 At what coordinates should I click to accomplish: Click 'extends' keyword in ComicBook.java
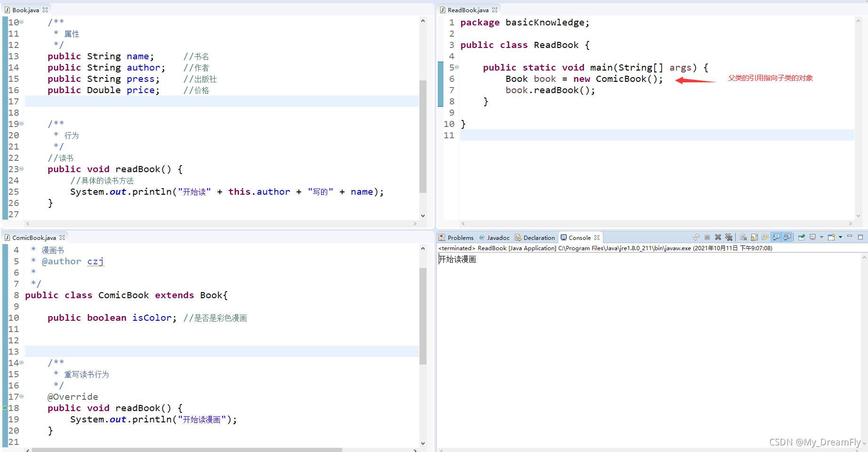pyautogui.click(x=174, y=295)
